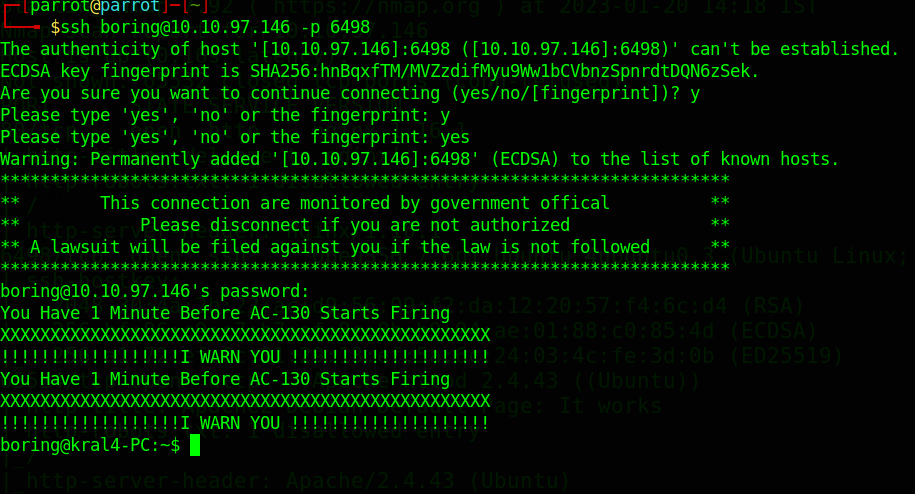The image size is (915, 494).
Task: Click the 'Permanently added' warning line
Action: (420, 159)
